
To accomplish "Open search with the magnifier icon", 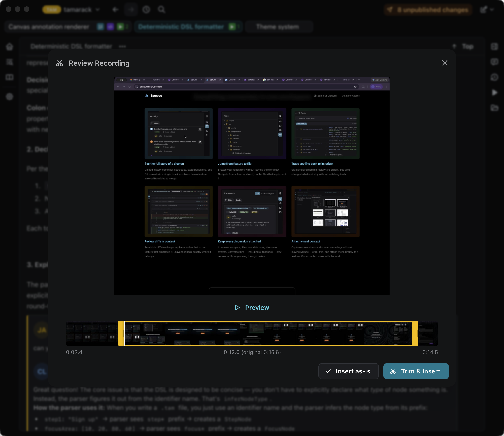I will click(x=161, y=9).
